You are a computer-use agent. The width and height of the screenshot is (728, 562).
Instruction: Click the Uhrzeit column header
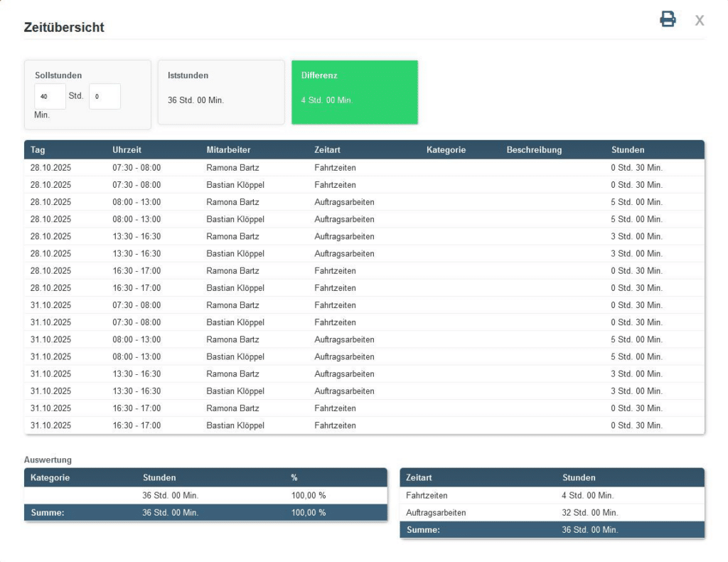point(127,150)
